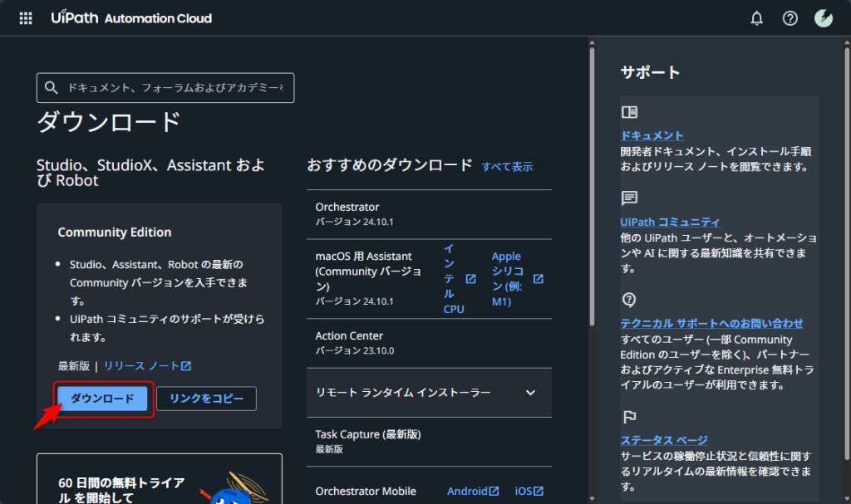The width and height of the screenshot is (851, 504).
Task: Click the ダウンロード page title
Action: (109, 121)
